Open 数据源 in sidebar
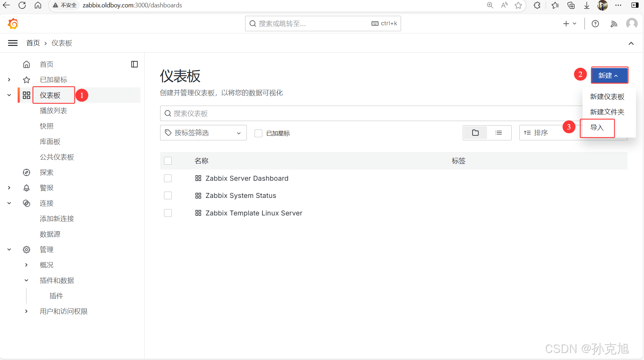The height and width of the screenshot is (360, 644). coord(50,234)
